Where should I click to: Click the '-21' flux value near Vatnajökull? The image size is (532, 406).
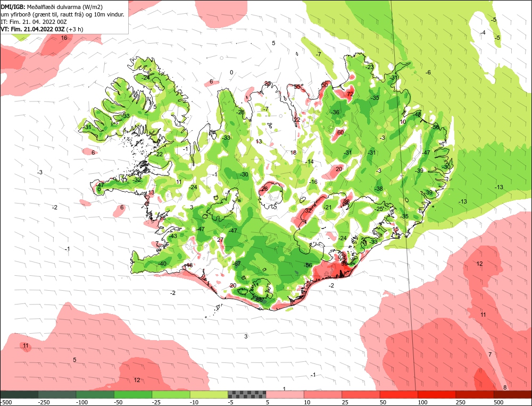tap(327, 207)
